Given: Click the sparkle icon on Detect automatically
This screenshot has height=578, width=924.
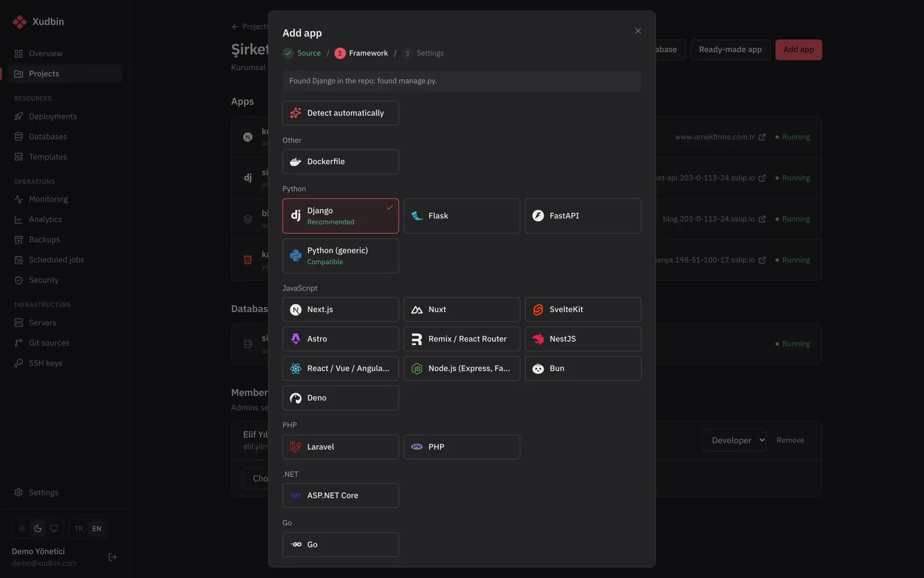Looking at the screenshot, I should click(296, 113).
